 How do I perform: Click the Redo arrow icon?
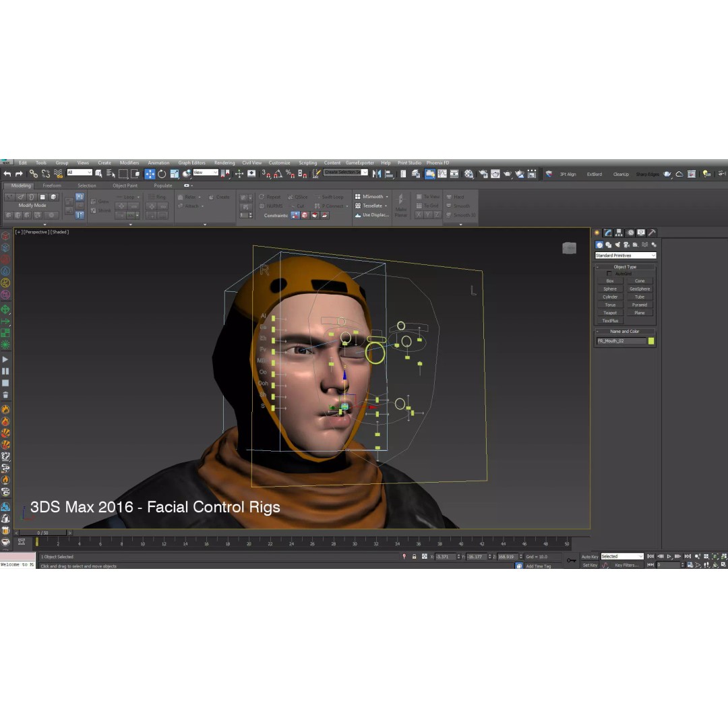[x=19, y=174]
